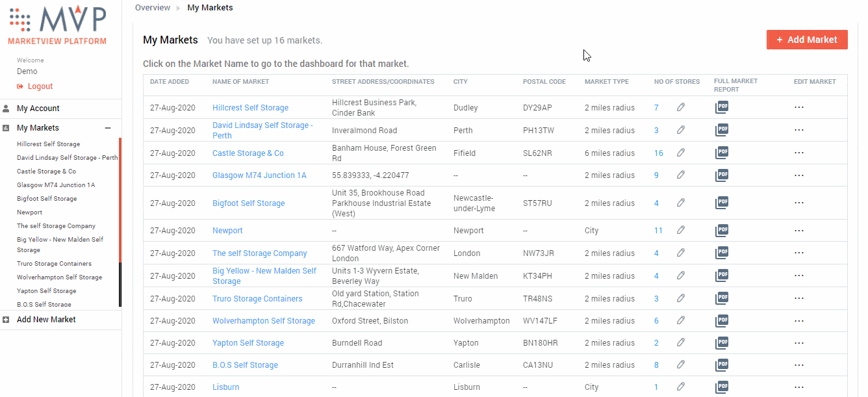Open My Account in the sidebar
Viewport: 868px width, 397px height.
pyautogui.click(x=38, y=109)
